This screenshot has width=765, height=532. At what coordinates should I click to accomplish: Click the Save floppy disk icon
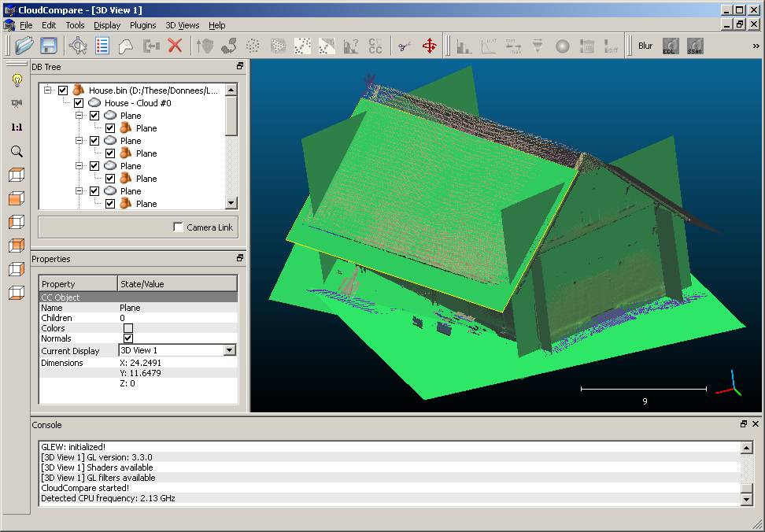[x=48, y=46]
